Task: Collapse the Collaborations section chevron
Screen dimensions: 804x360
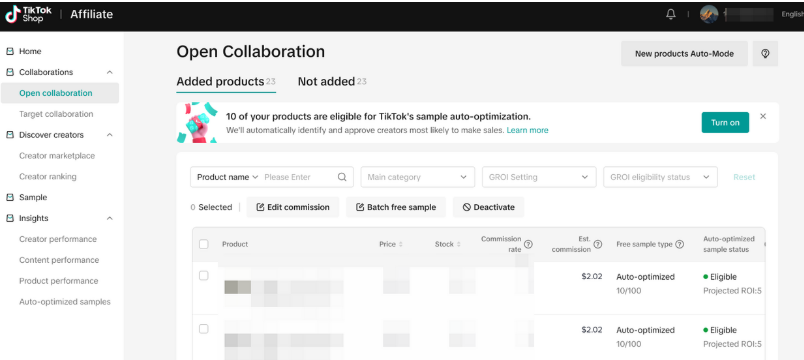Action: (110, 72)
